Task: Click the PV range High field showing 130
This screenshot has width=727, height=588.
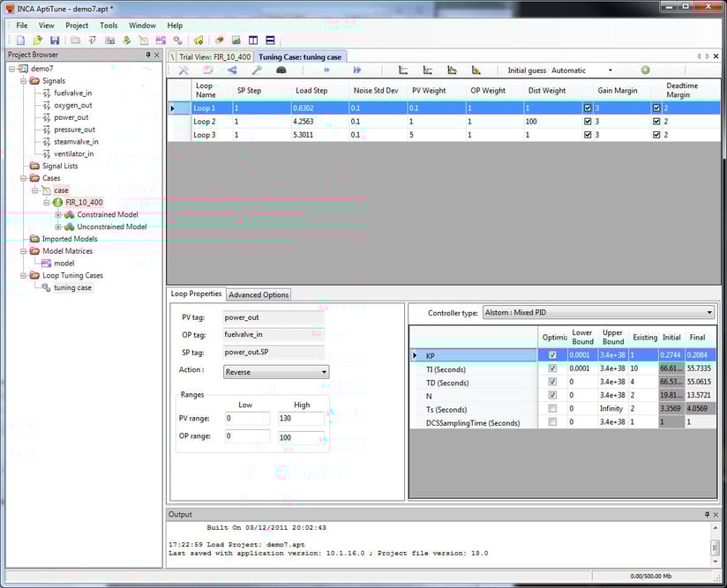Action: click(x=299, y=419)
